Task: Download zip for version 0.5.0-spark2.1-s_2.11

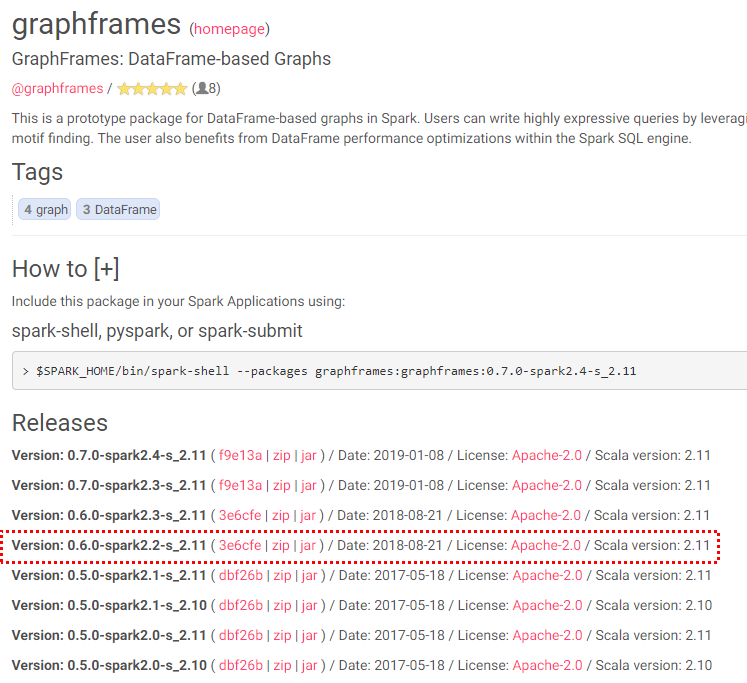Action: pos(283,575)
